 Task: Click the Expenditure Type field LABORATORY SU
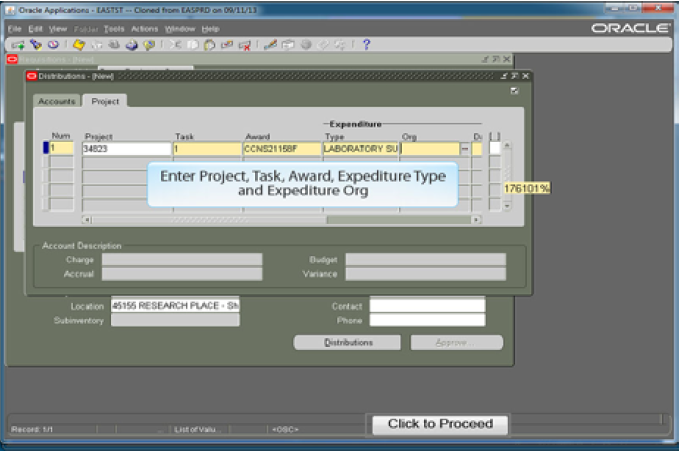361,148
